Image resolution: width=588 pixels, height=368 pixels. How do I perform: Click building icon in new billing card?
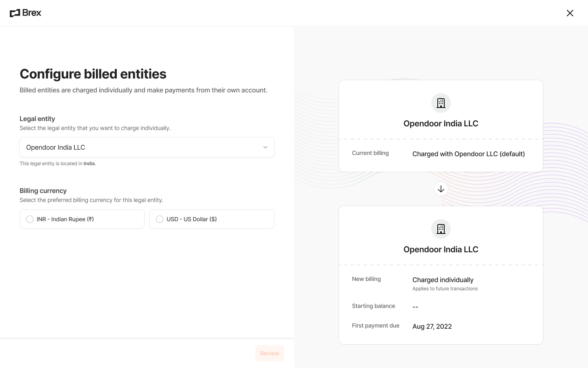click(x=441, y=229)
